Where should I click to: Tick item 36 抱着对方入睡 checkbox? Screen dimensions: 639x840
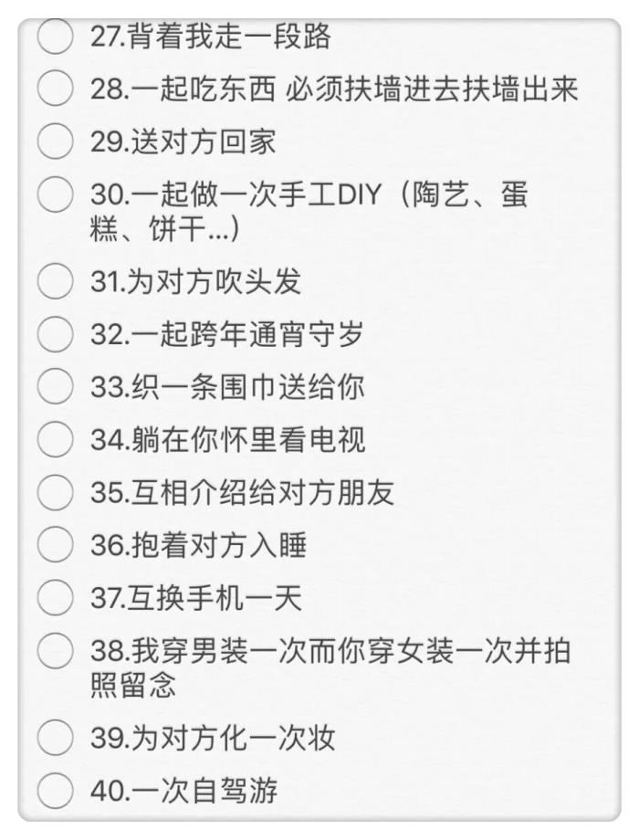(56, 546)
